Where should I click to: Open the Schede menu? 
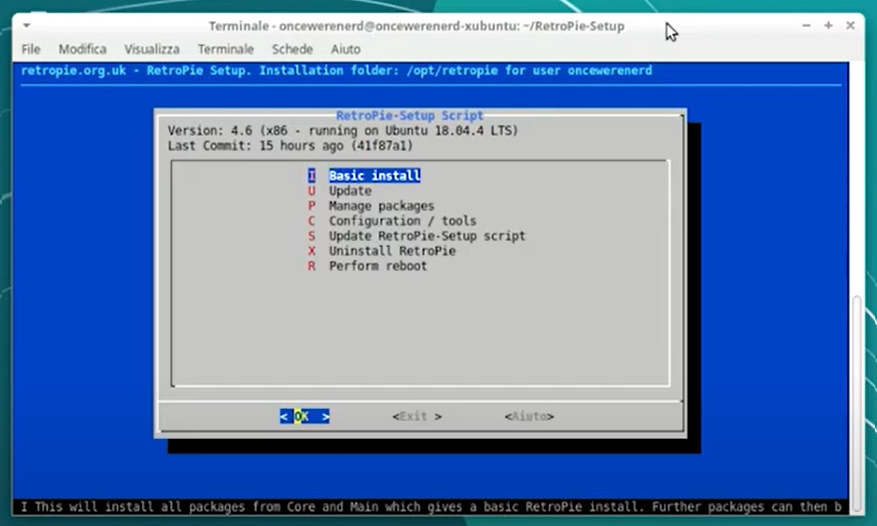[x=292, y=49]
